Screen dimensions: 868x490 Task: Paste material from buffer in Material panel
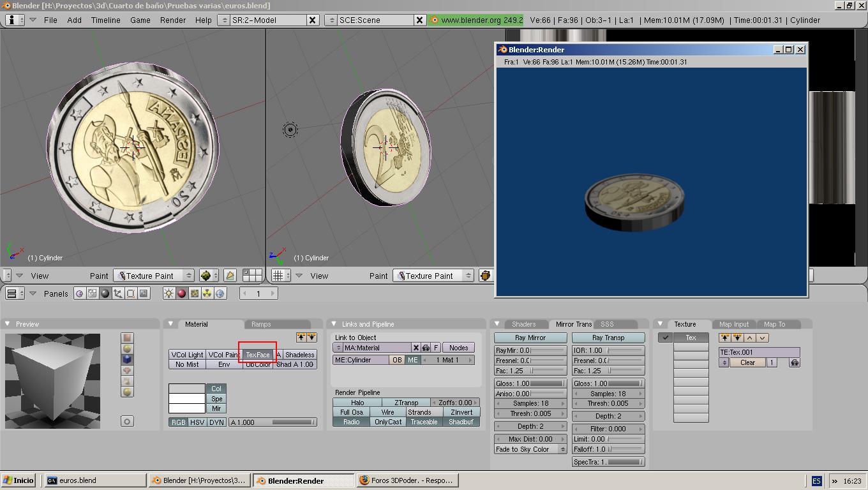tap(311, 338)
